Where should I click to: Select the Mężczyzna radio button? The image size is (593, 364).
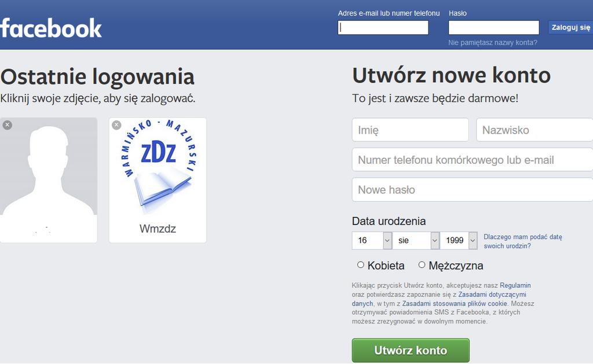pos(422,265)
